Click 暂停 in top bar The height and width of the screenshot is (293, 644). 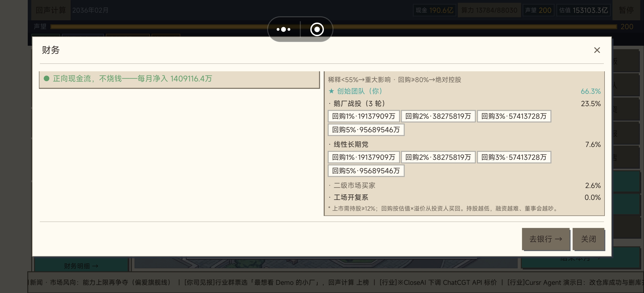[626, 10]
